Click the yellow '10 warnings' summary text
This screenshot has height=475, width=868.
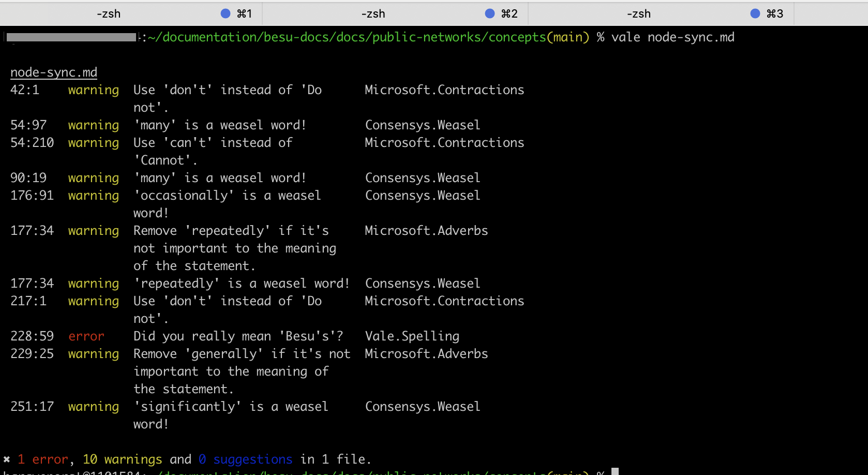point(122,459)
